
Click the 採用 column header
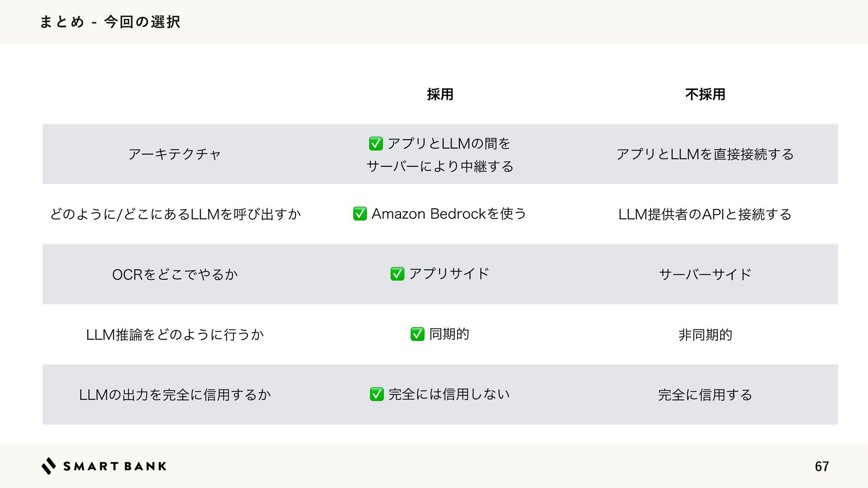pyautogui.click(x=440, y=94)
